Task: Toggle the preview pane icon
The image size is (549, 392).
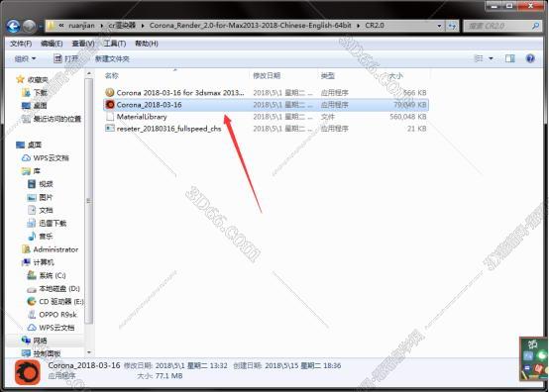Action: click(510, 58)
